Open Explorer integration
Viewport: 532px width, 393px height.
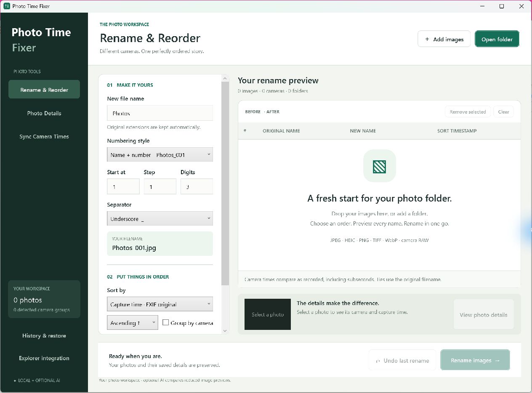coord(44,358)
